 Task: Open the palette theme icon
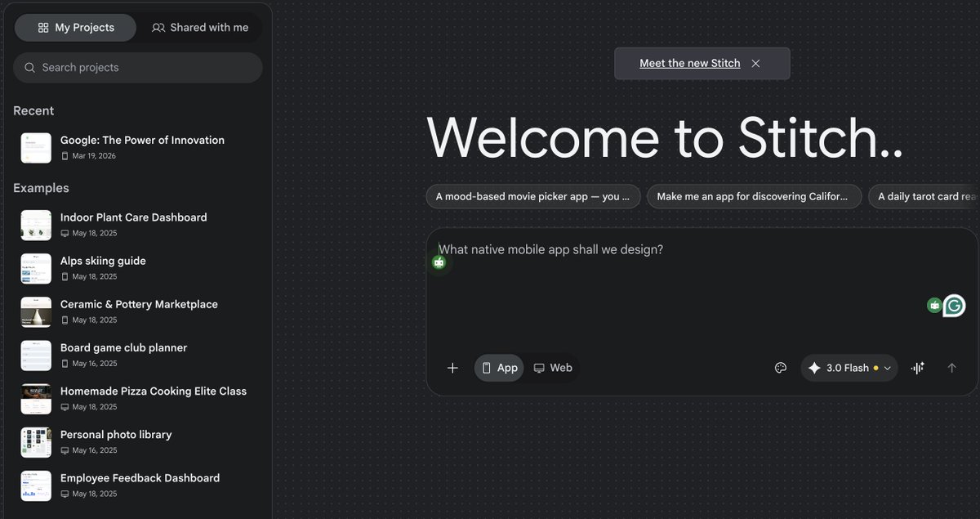coord(781,368)
